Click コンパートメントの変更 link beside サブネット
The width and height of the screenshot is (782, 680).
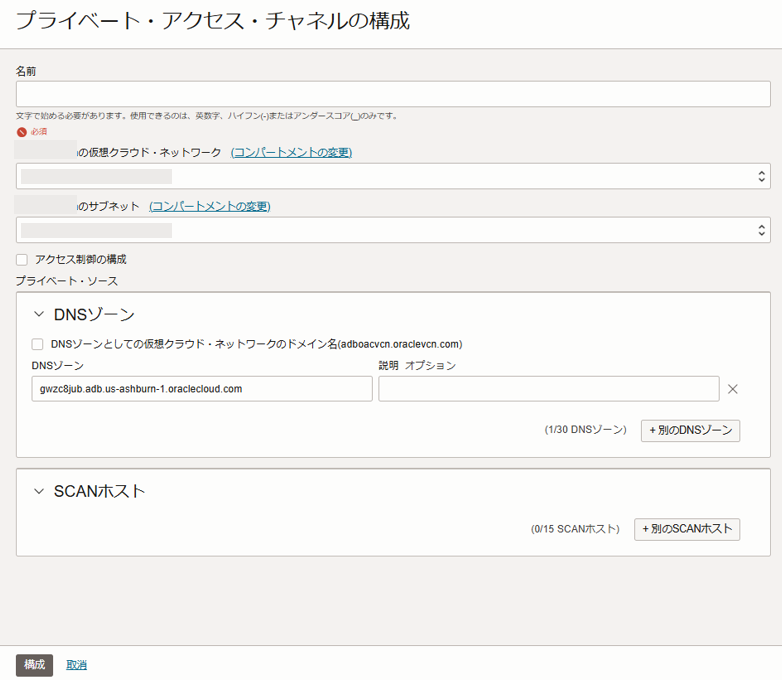pos(209,206)
